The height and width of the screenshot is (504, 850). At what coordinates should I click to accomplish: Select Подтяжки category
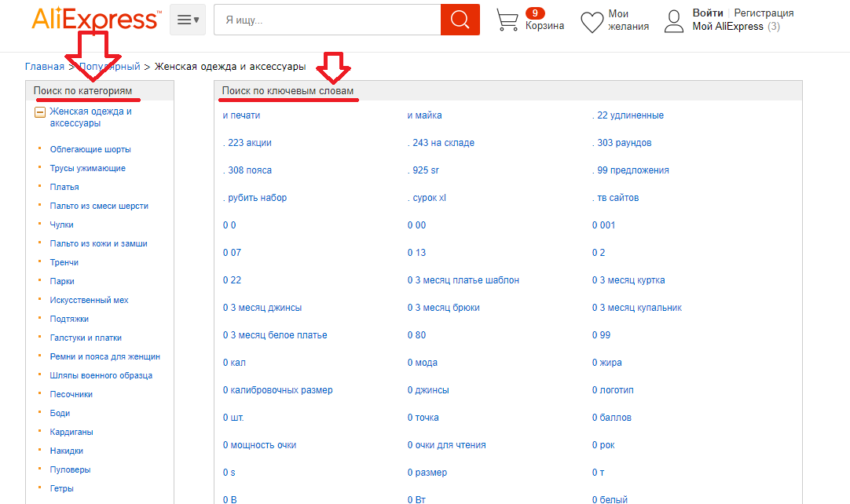(69, 320)
